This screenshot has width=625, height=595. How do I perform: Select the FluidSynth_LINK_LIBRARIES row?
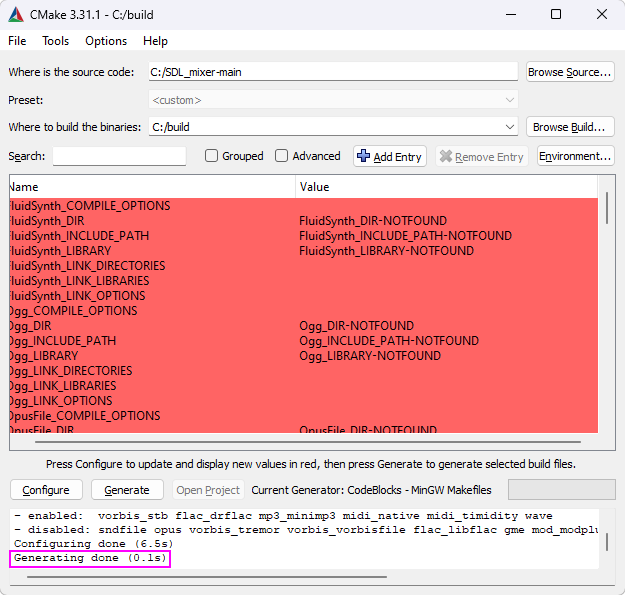click(303, 281)
